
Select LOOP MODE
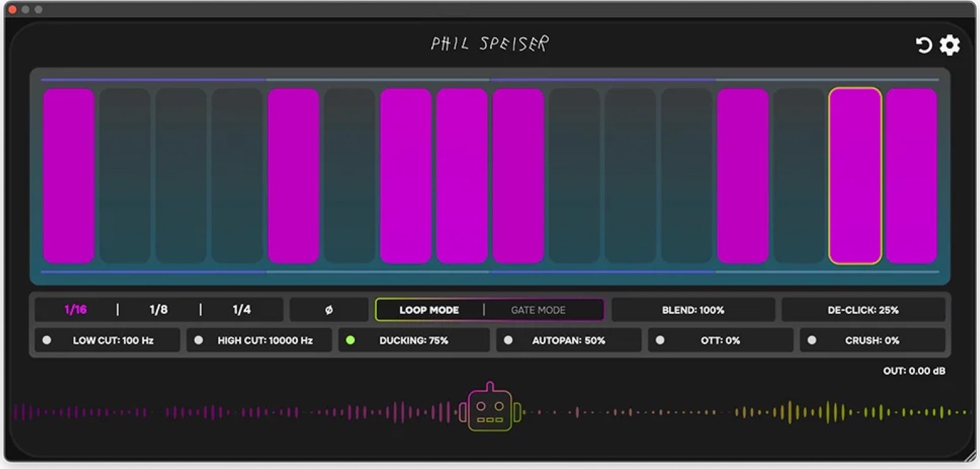click(429, 310)
